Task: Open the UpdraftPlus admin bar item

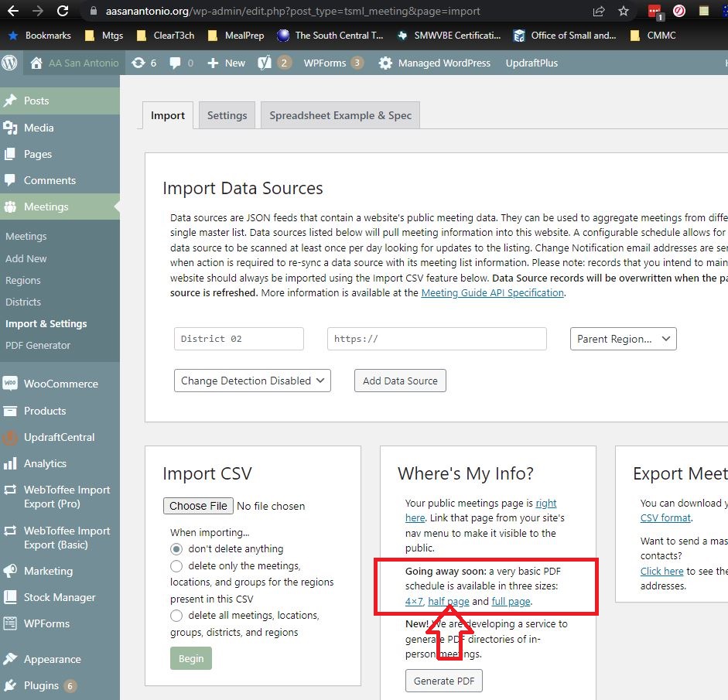Action: pos(531,63)
